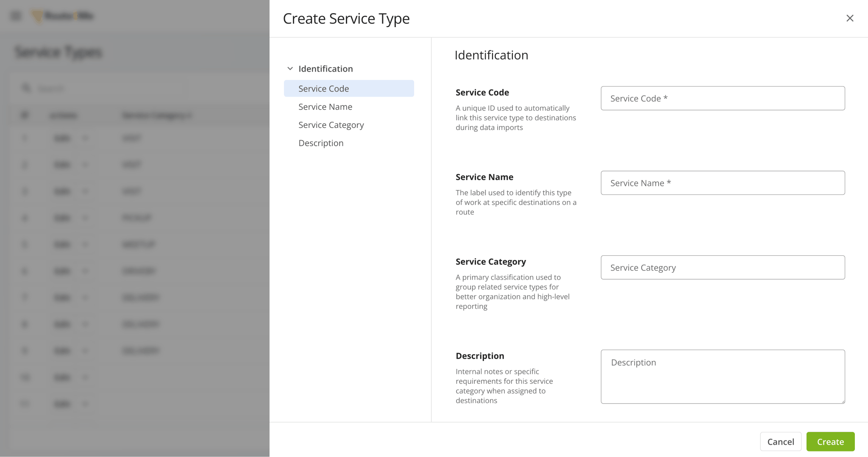Sort by the Service Category column header
Viewport: 868px width, 457px height.
[156, 115]
